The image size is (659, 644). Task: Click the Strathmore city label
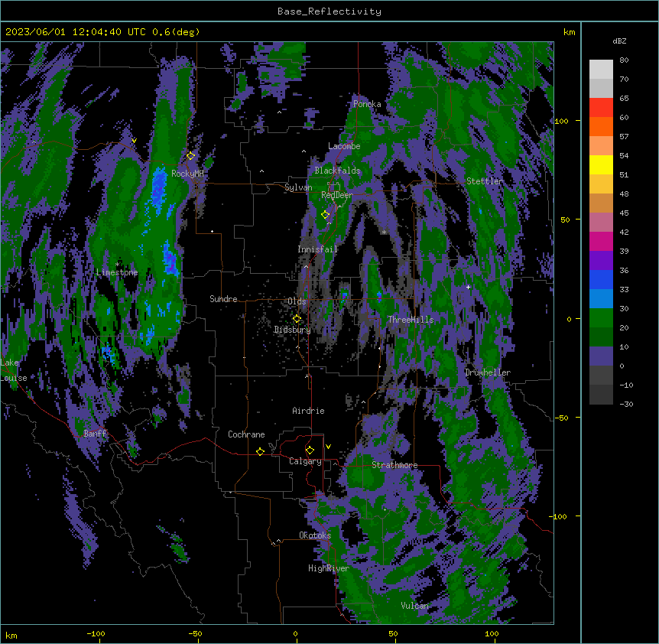pyautogui.click(x=394, y=465)
